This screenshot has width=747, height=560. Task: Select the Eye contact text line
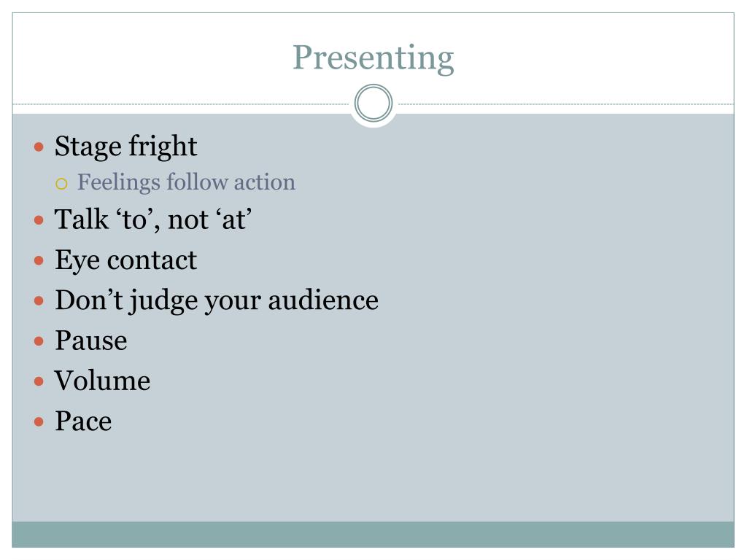pos(125,260)
